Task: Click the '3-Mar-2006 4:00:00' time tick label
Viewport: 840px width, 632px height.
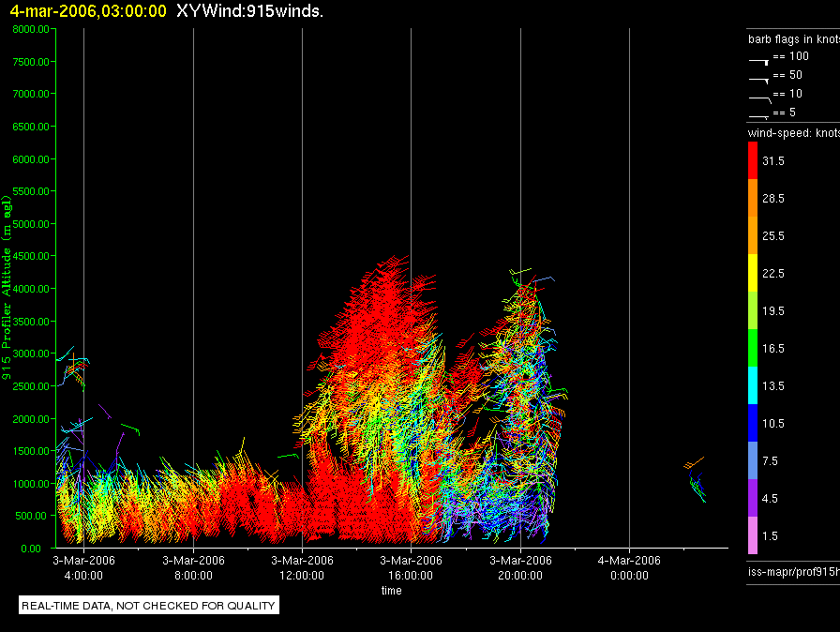Action: [x=83, y=567]
